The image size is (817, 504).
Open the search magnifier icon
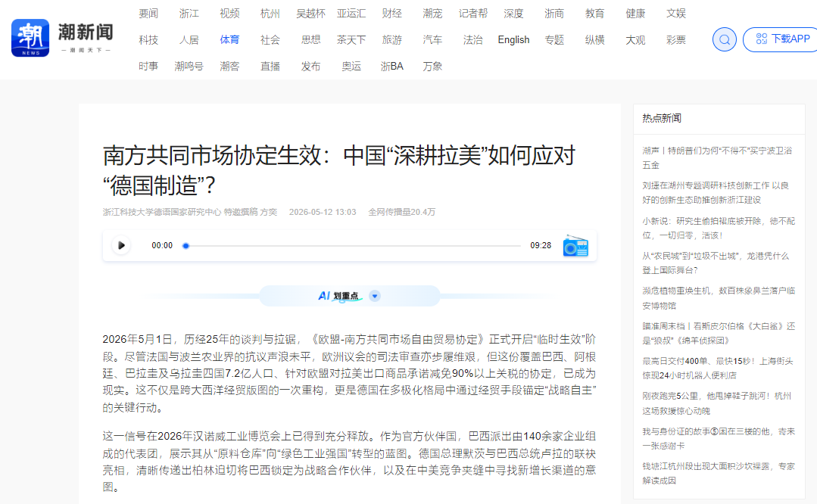725,39
